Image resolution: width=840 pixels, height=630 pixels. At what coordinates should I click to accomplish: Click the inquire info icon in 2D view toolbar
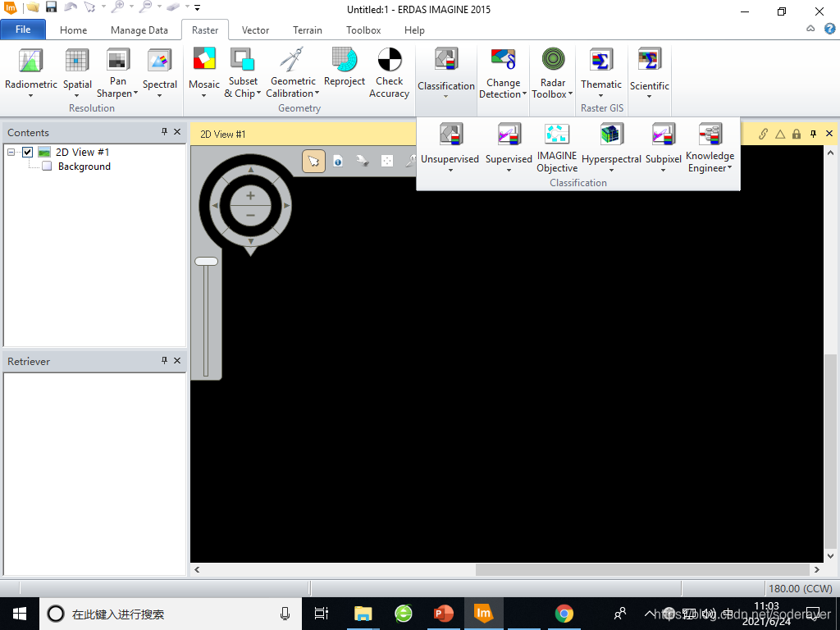(338, 162)
